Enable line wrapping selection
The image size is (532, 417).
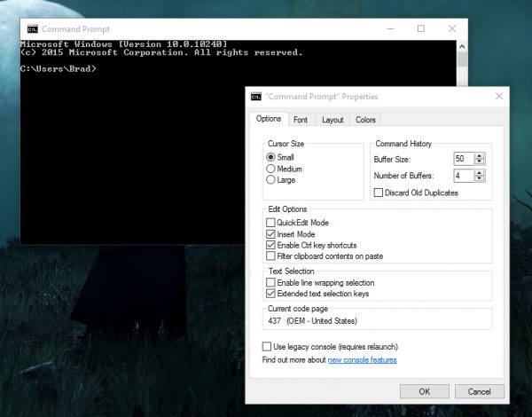270,282
